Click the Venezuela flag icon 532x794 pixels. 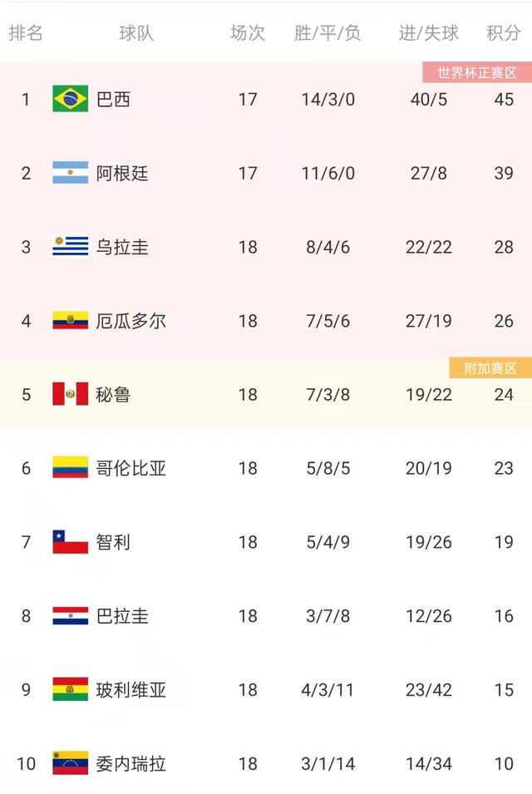[70, 763]
